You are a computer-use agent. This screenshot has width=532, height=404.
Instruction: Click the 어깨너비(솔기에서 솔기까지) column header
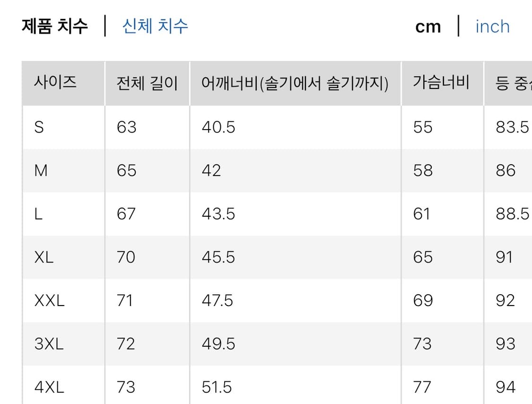pyautogui.click(x=295, y=83)
